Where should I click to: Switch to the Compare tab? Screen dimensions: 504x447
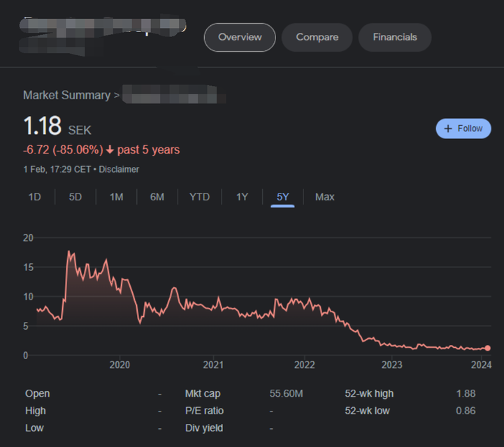(x=317, y=37)
